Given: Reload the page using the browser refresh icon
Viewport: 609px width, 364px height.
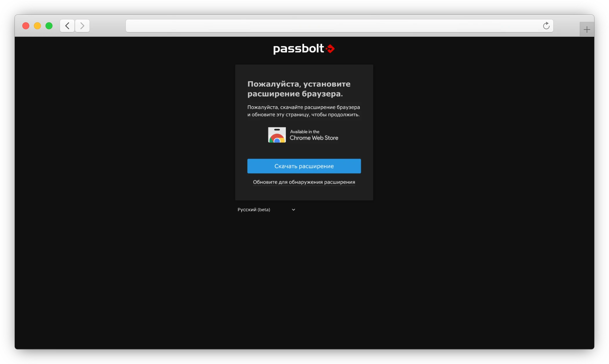Looking at the screenshot, I should [x=546, y=26].
